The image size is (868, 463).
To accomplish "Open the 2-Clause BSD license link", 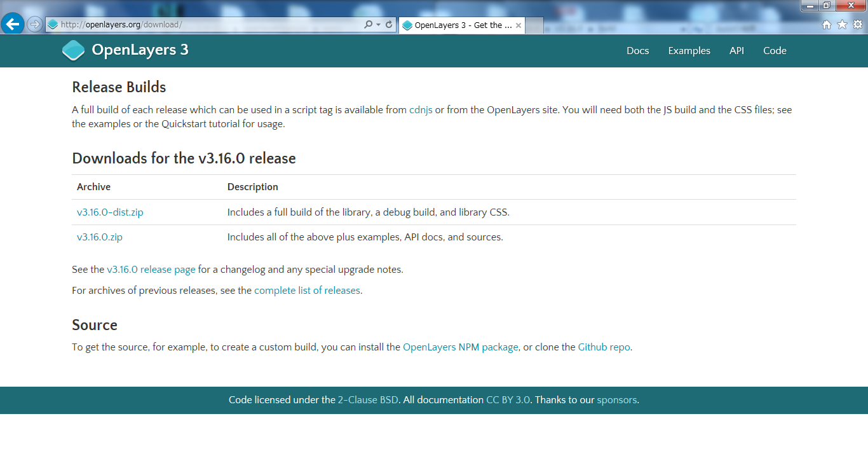I will pyautogui.click(x=368, y=400).
